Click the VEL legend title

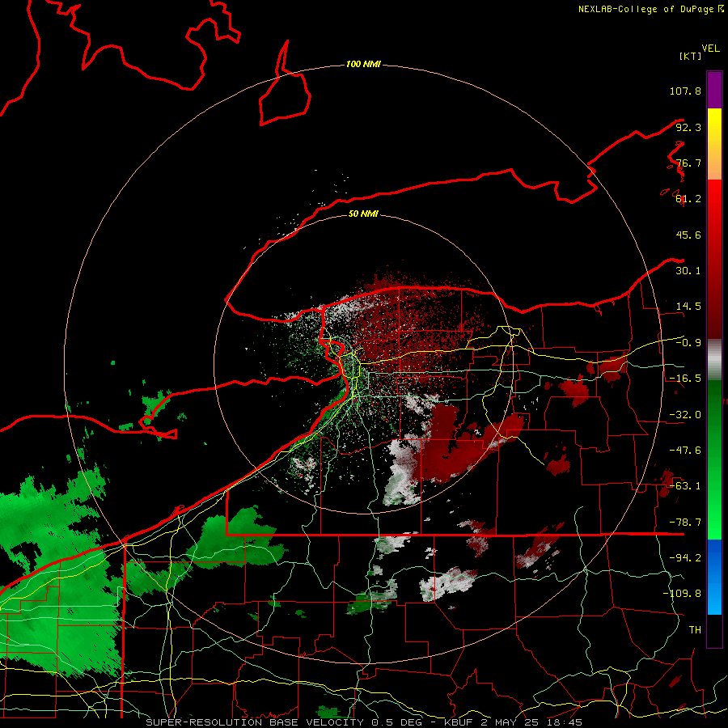(710, 49)
